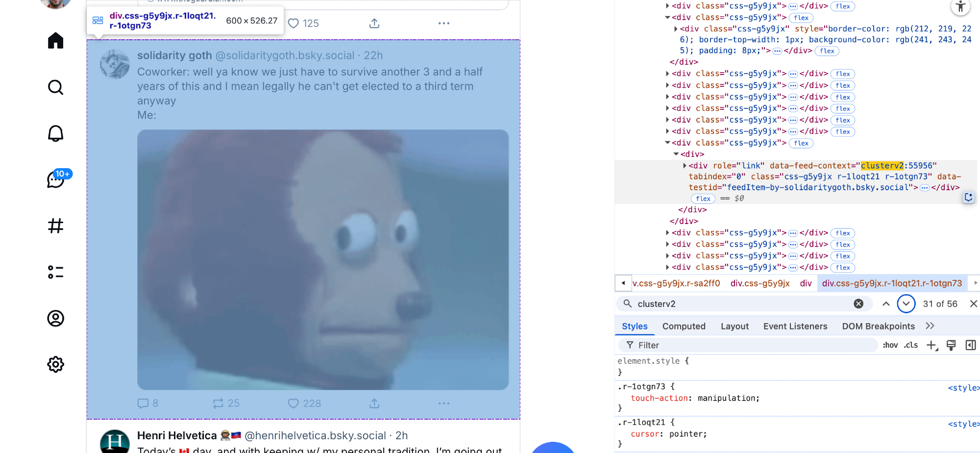The height and width of the screenshot is (453, 980).
Task: Open Settings gear in sidebar
Action: [55, 364]
